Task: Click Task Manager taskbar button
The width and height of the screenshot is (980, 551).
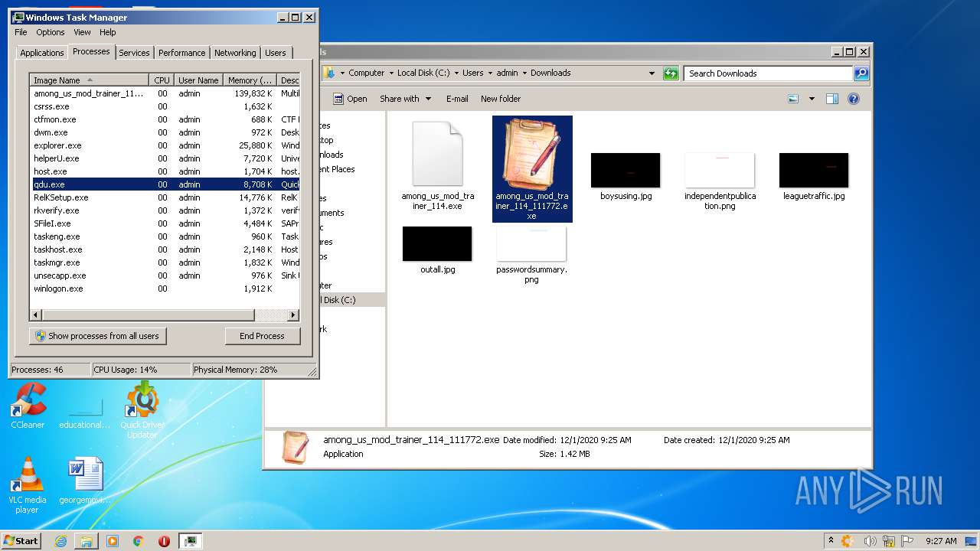Action: [x=191, y=541]
